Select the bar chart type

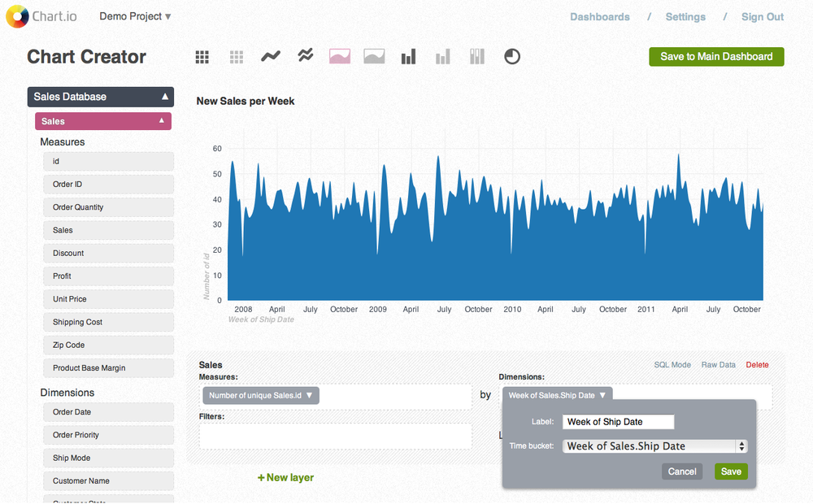(x=407, y=56)
